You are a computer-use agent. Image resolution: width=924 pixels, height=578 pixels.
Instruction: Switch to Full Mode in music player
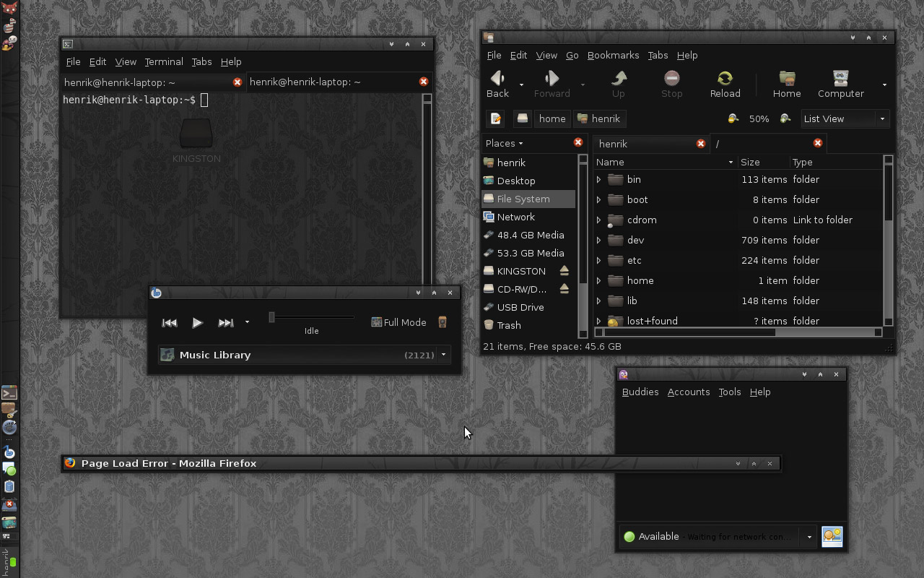[x=398, y=322]
